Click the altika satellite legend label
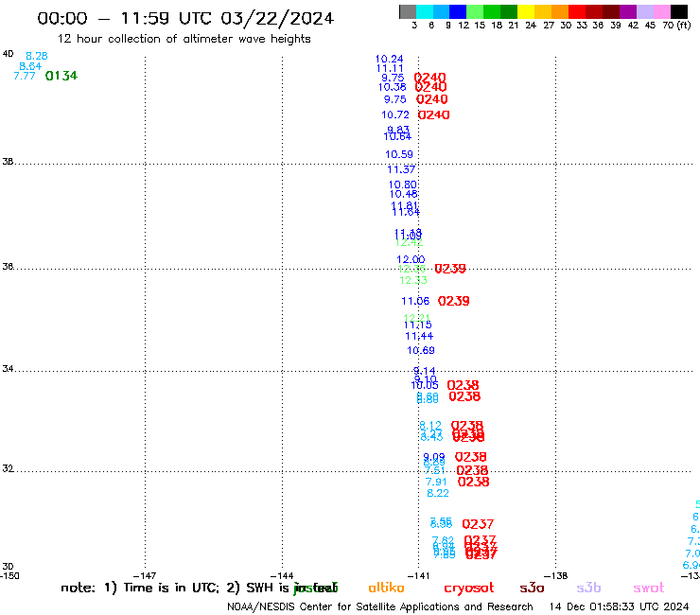Screen dimensions: 700x615 pyautogui.click(x=386, y=588)
